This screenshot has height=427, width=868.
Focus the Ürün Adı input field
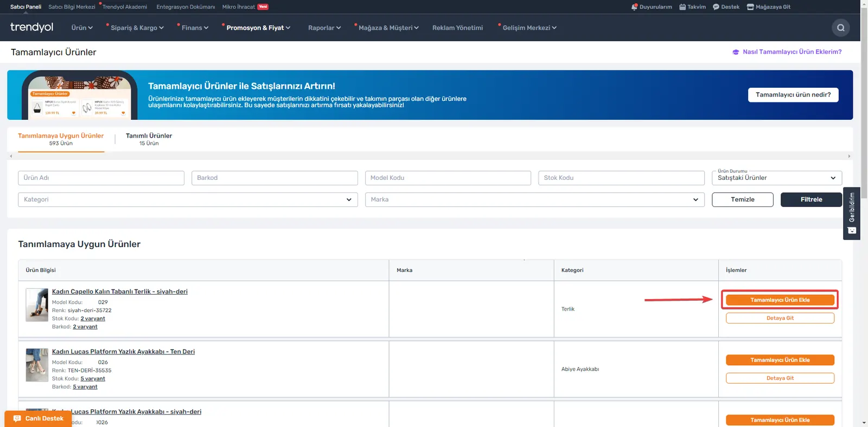click(101, 178)
